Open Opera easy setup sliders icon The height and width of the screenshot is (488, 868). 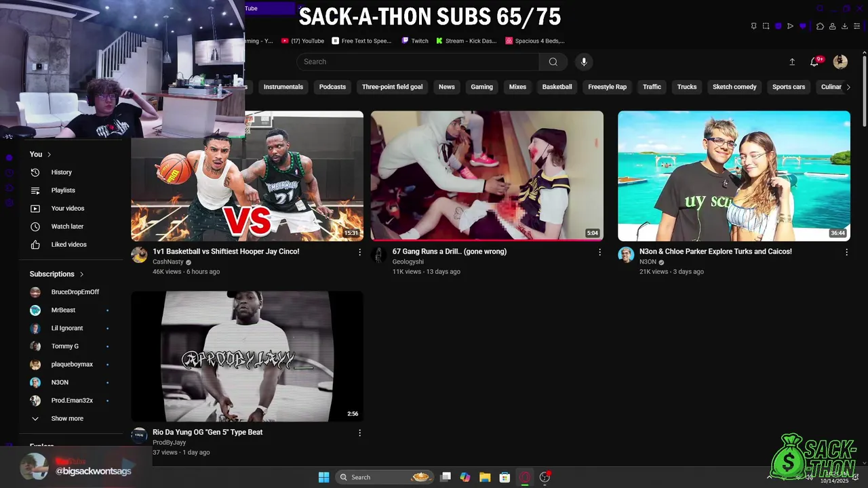(x=858, y=26)
